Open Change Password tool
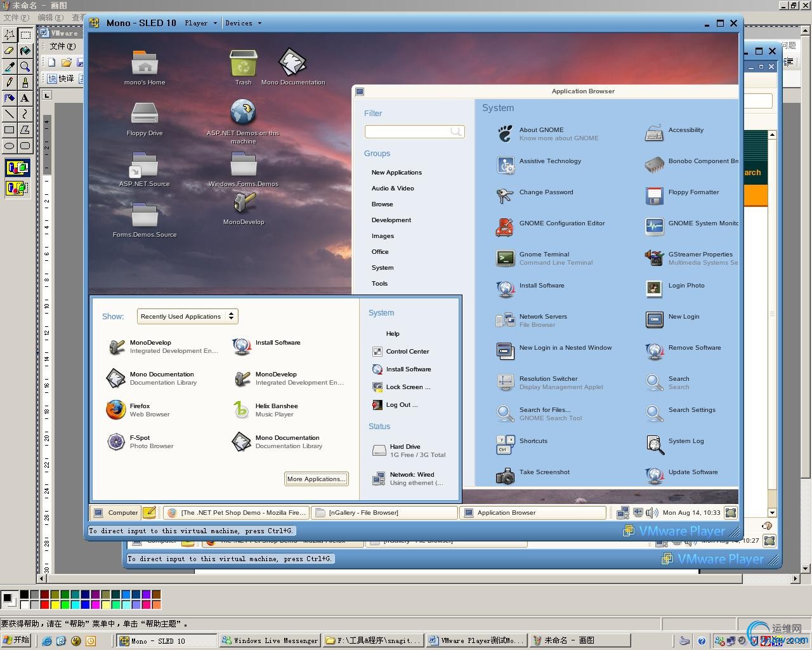Viewport: 812px width, 650px height. [535, 196]
